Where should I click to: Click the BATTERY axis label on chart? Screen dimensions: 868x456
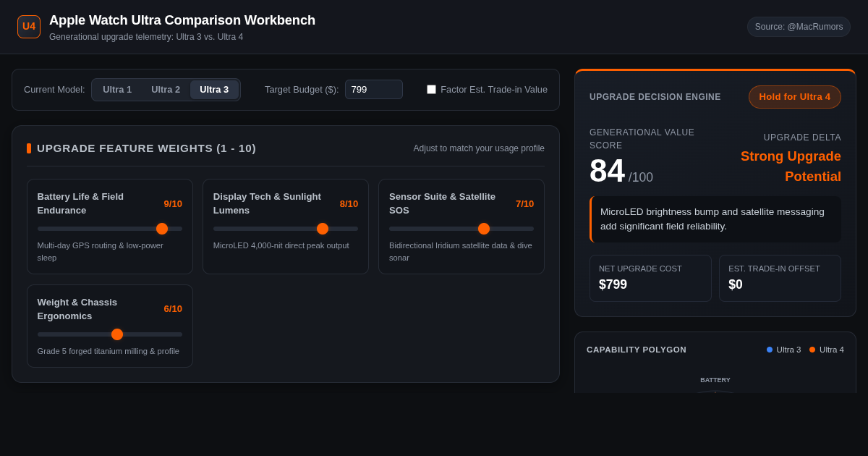[x=715, y=380]
